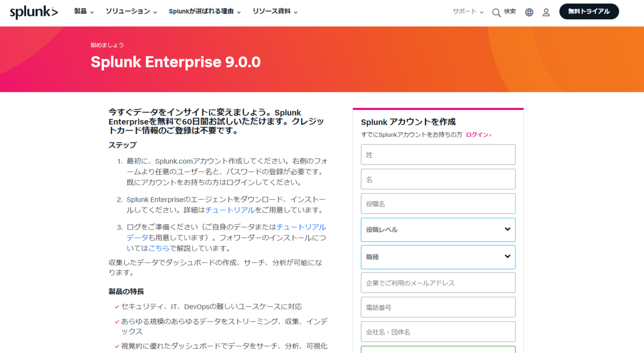Image resolution: width=644 pixels, height=353 pixels.
Task: Open the リソース資料 menu
Action: (x=275, y=11)
